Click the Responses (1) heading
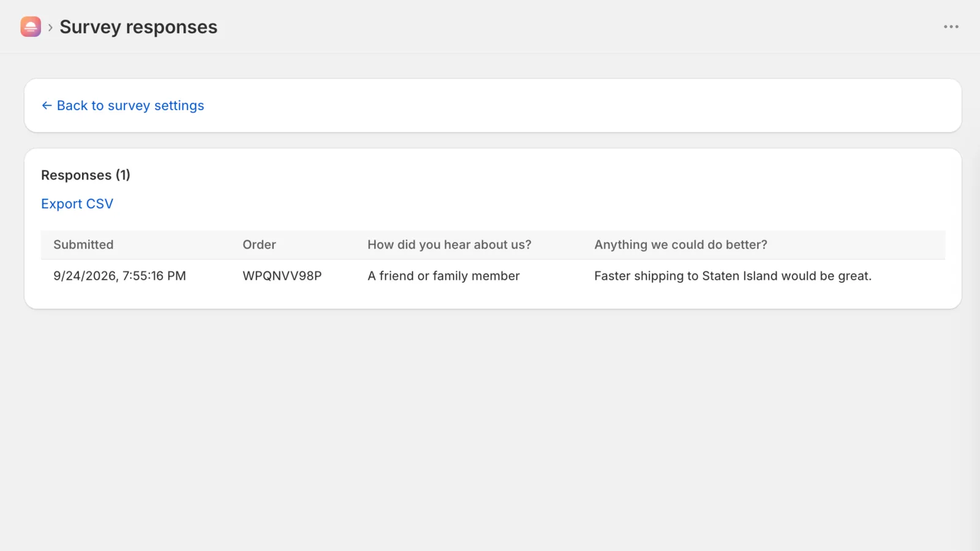Viewport: 980px width, 551px height. click(86, 175)
